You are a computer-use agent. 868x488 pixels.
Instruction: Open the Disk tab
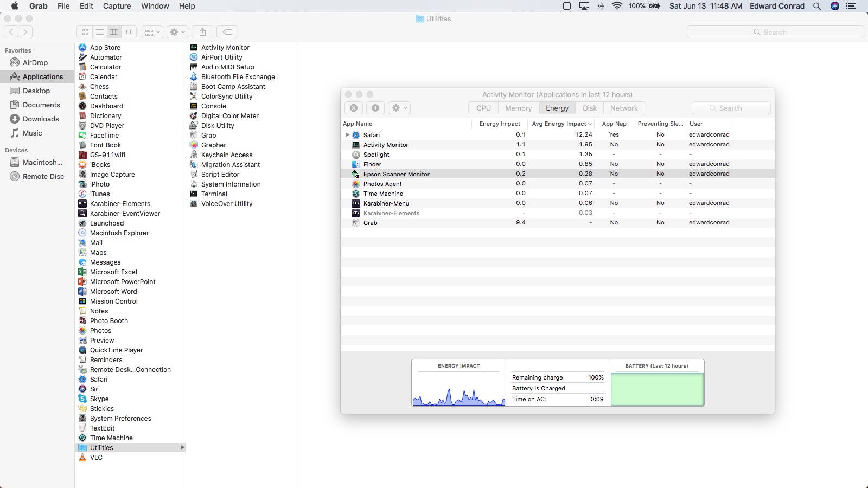point(590,108)
